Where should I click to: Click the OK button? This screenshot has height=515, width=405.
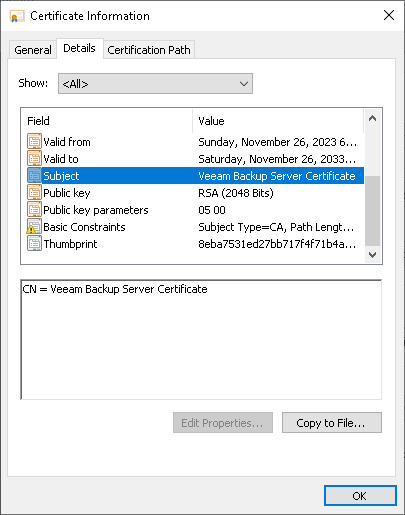point(360,496)
